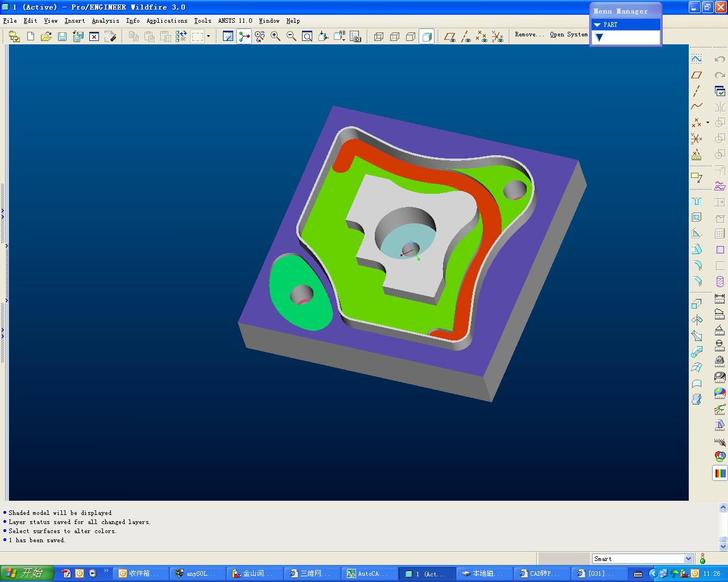728x582 pixels.
Task: Toggle Shading display mode
Action: (427, 36)
